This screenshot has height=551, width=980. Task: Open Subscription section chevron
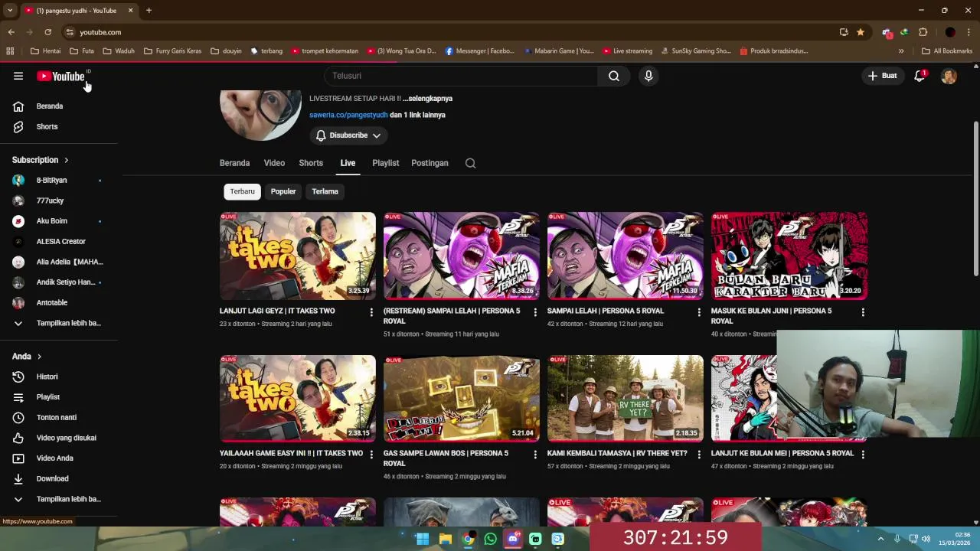point(66,160)
